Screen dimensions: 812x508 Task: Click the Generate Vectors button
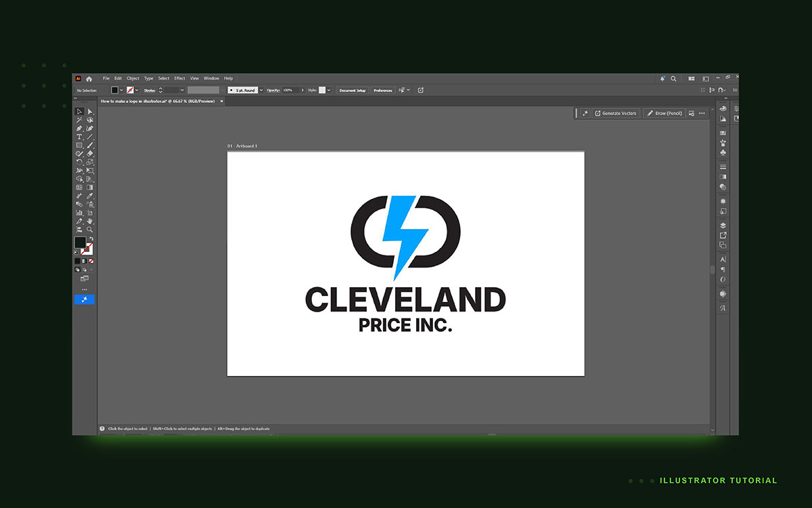[616, 113]
